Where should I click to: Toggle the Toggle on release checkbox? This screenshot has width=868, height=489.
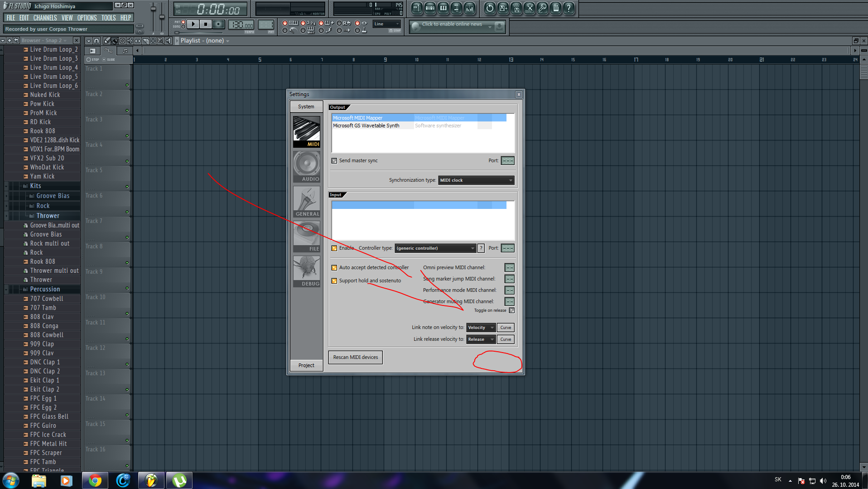pos(511,310)
